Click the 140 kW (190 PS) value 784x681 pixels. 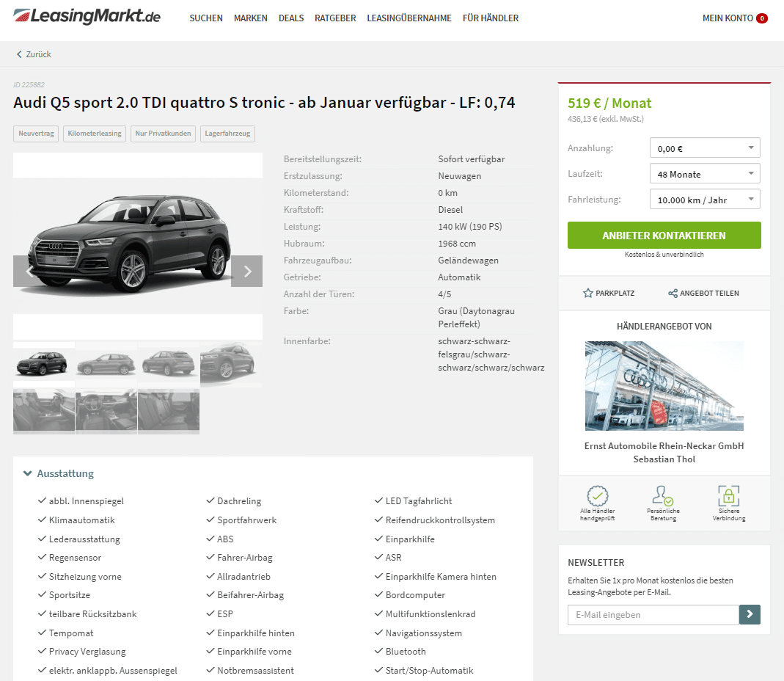[469, 227]
